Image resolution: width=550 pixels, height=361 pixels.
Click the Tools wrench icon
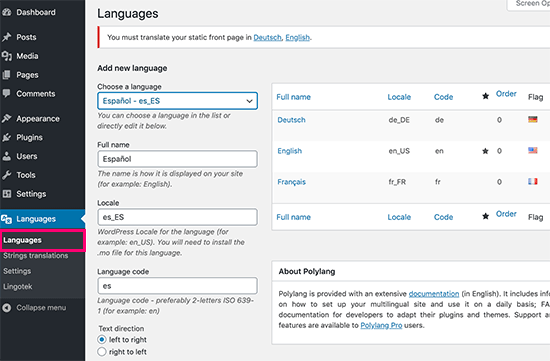pos(6,175)
